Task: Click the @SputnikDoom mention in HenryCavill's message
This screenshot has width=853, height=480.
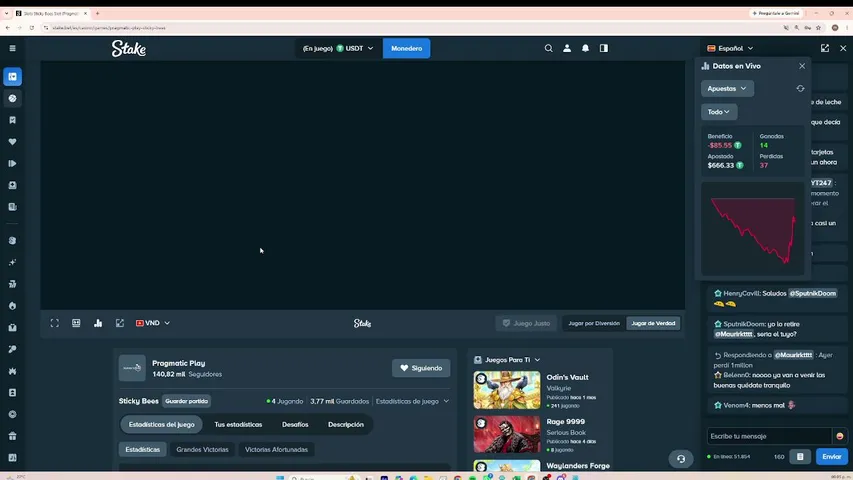Action: 813,293
